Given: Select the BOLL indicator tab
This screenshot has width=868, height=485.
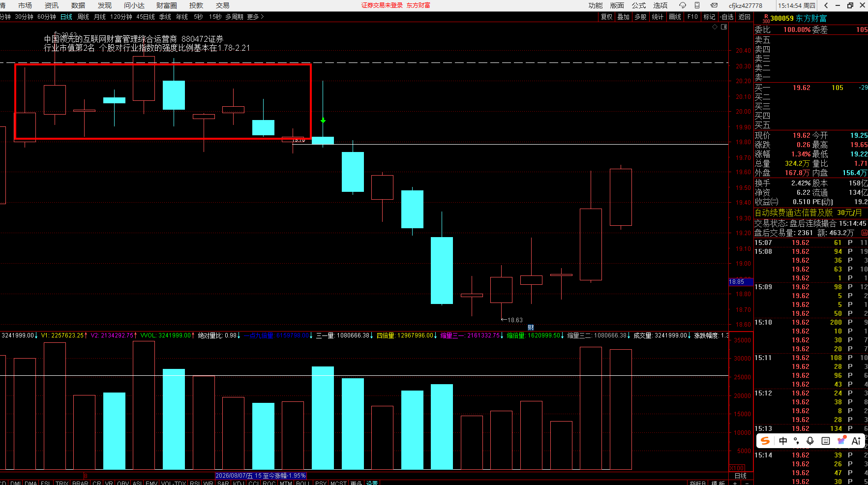Looking at the screenshot, I should coord(303,483).
